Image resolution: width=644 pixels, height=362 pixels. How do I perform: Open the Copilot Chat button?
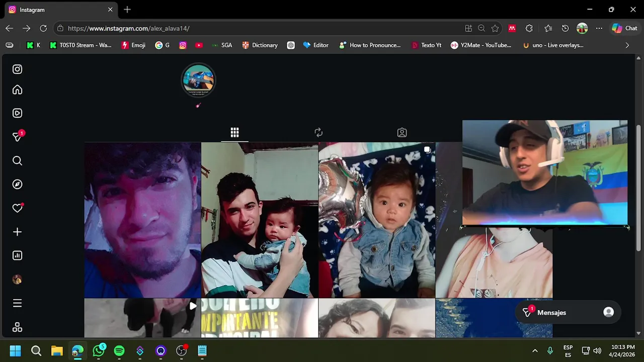pyautogui.click(x=625, y=28)
